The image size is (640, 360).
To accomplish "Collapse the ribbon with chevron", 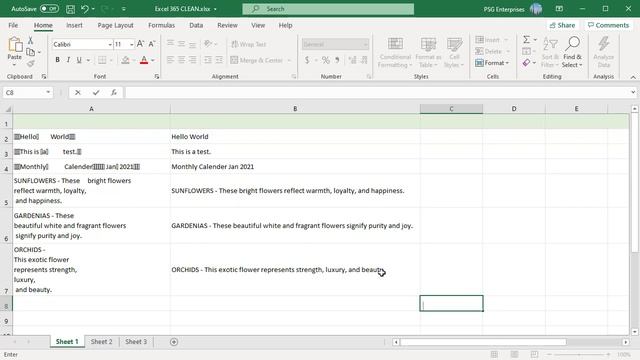I will point(633,77).
